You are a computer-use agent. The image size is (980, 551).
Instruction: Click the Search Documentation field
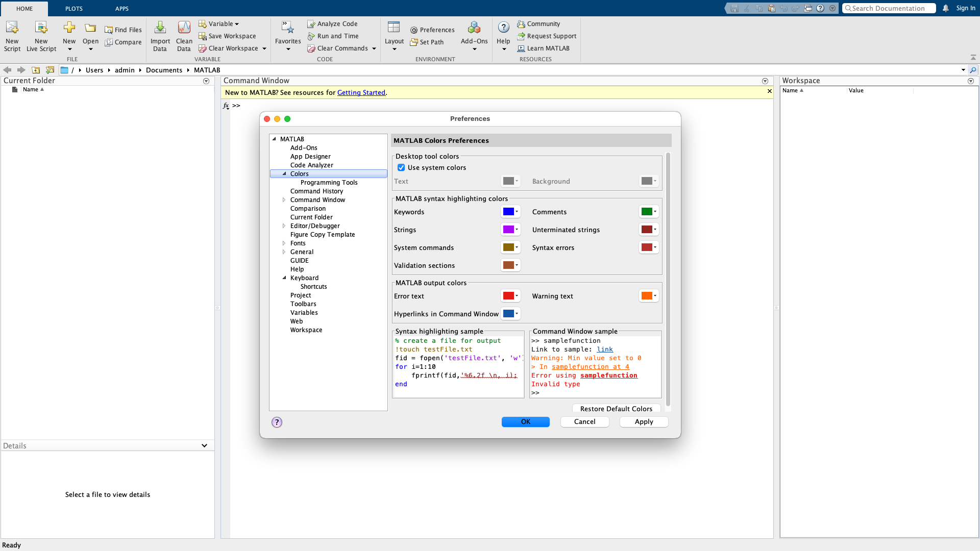pos(889,8)
